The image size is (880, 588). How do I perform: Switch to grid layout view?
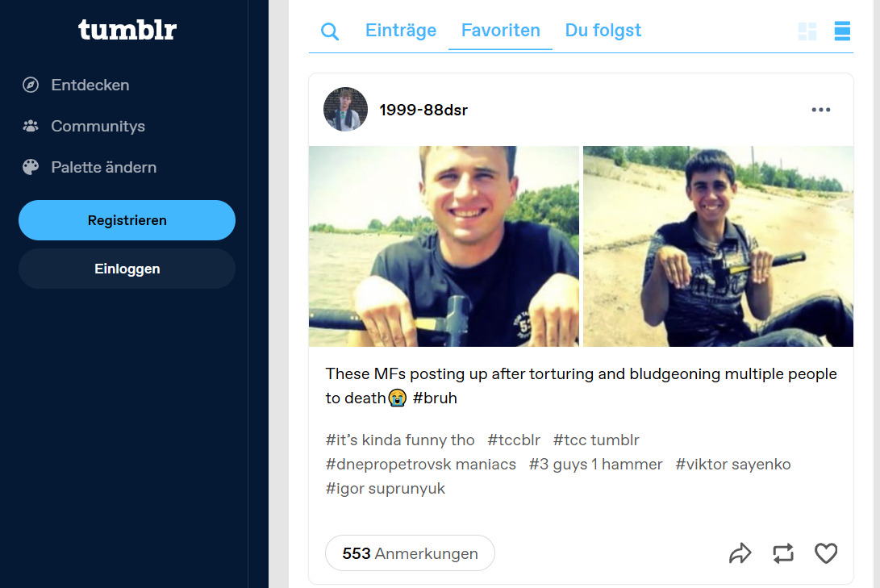[807, 31]
